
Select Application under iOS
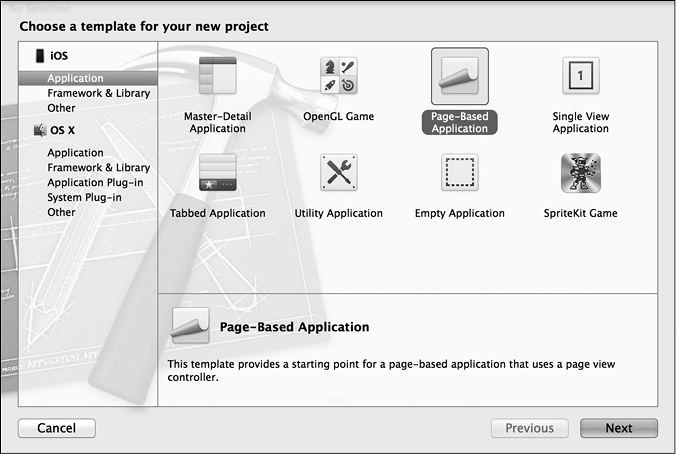(75, 78)
